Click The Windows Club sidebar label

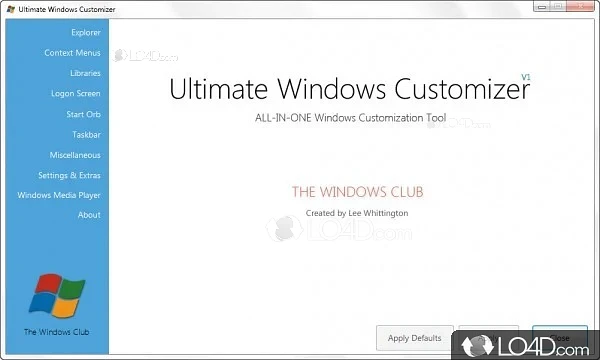(57, 332)
